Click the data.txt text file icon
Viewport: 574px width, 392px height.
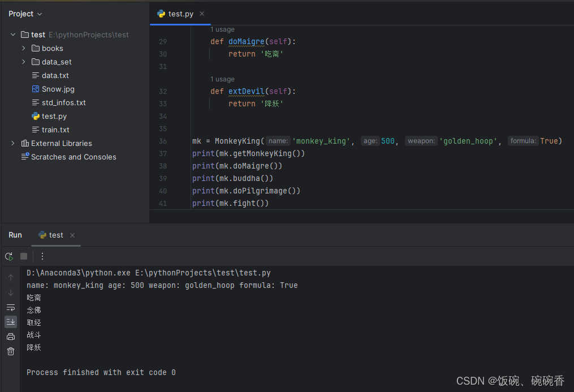tap(36, 75)
